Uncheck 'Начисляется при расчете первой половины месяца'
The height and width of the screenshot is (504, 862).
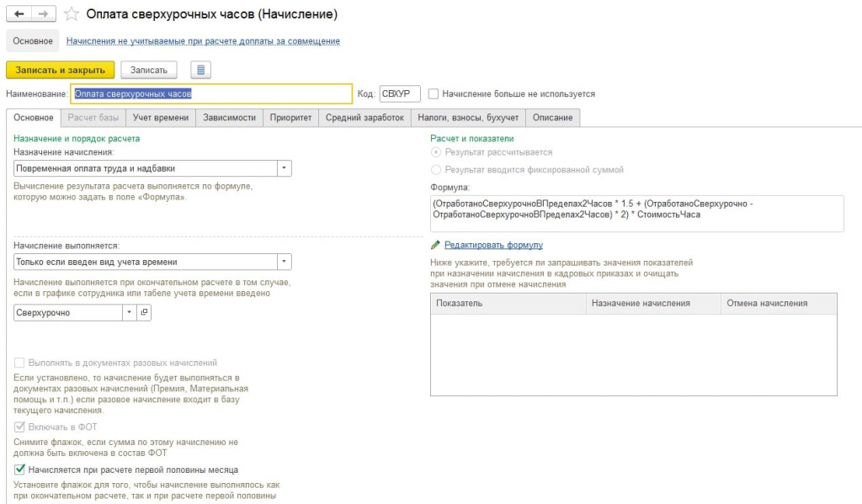pos(20,470)
